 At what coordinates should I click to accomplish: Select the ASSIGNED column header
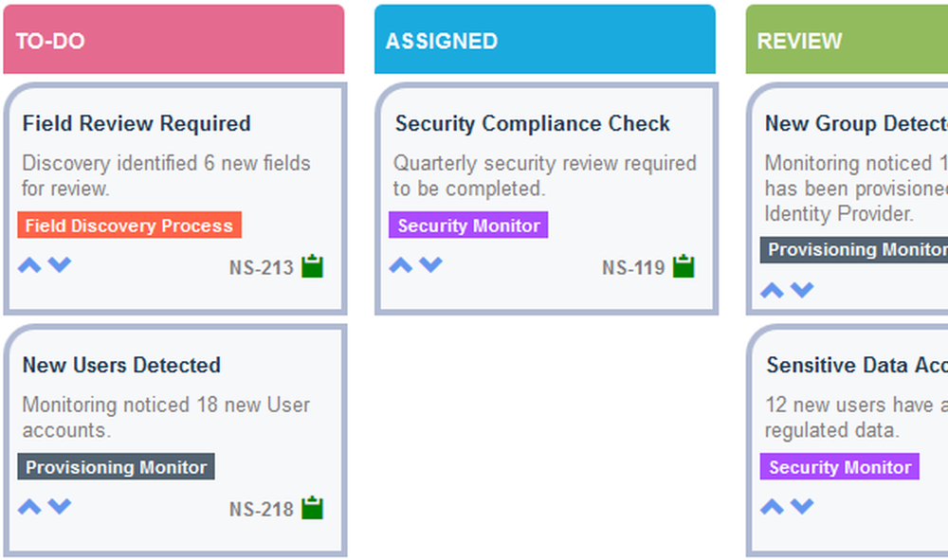coord(545,39)
